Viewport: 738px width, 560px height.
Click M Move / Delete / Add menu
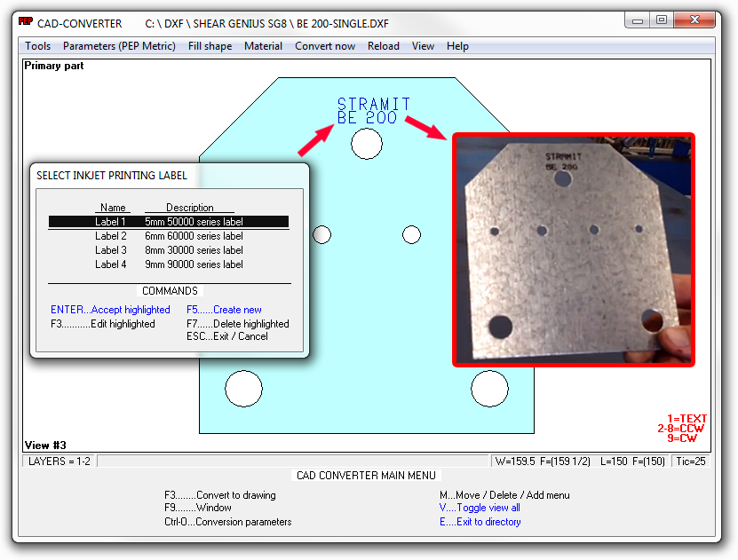(504, 495)
